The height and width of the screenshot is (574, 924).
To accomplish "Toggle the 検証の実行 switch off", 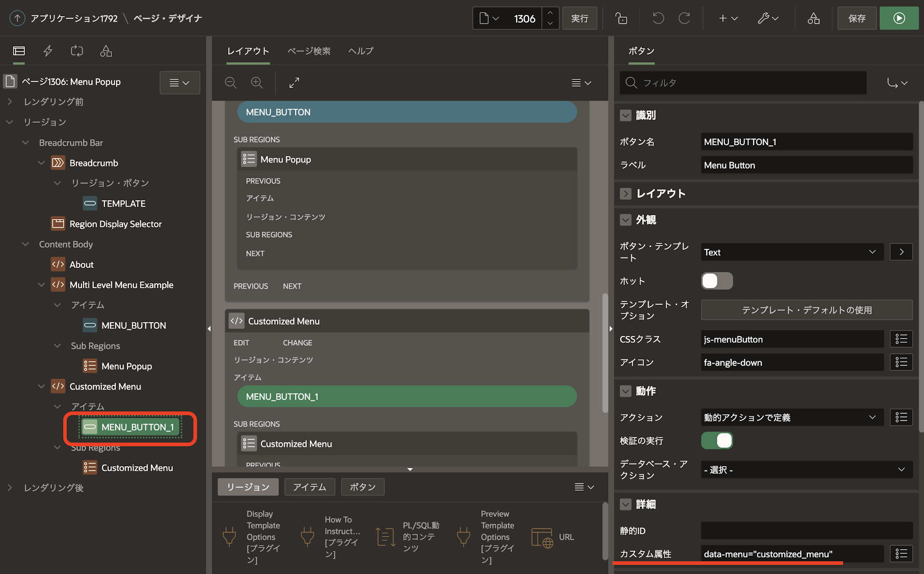I will point(716,441).
